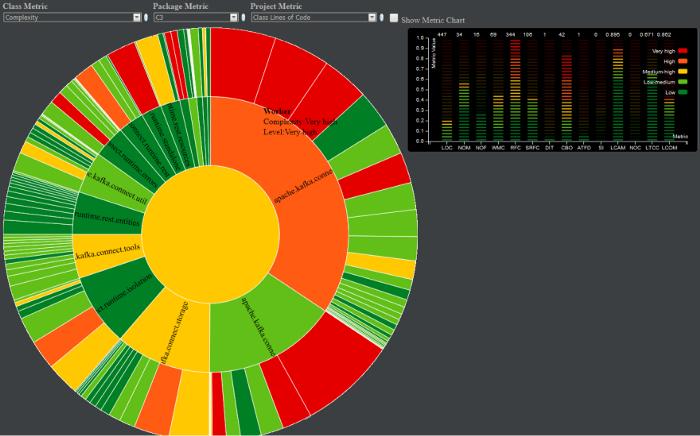Click the info icon beside Class Metric dropdown
The image size is (700, 436).
(x=146, y=17)
